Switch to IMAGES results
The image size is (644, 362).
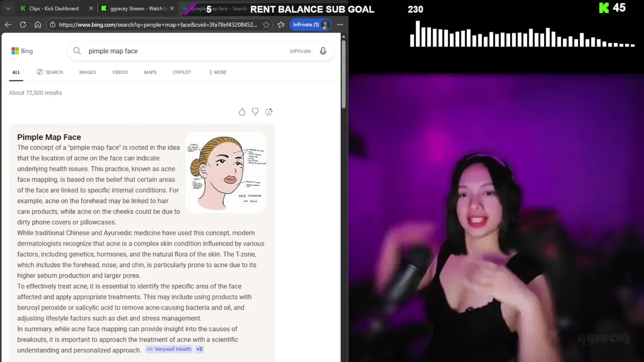pyautogui.click(x=87, y=72)
